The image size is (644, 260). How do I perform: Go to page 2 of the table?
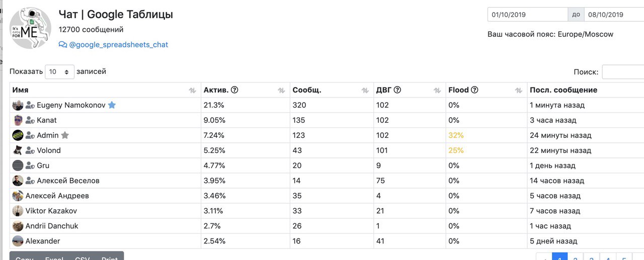pyautogui.click(x=575, y=257)
